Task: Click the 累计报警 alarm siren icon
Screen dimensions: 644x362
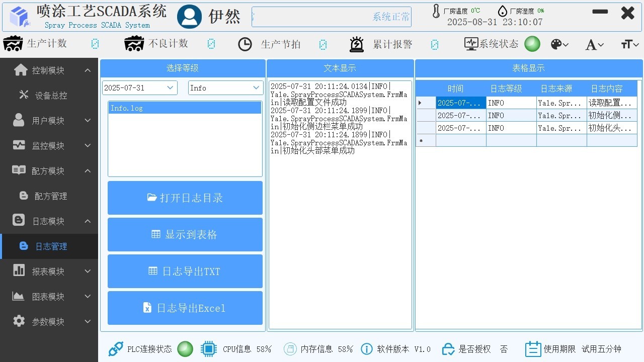Action: tap(357, 44)
